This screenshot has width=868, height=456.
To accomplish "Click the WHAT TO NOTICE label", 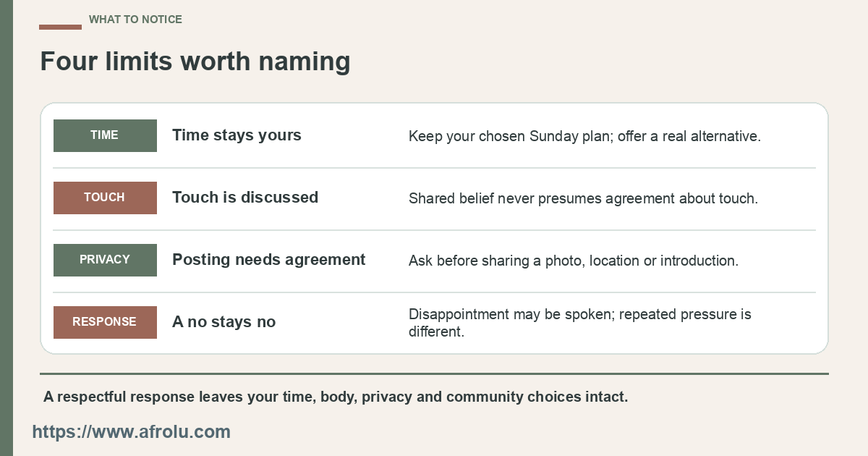I will 135,20.
